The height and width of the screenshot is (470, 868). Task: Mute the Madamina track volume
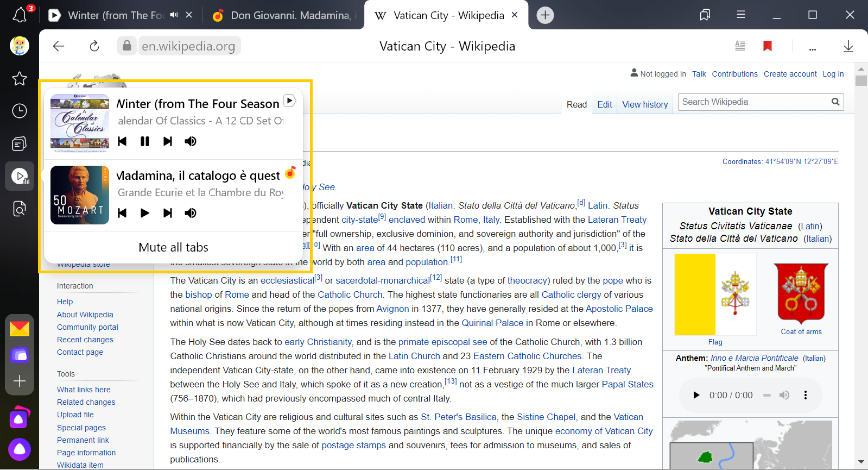191,213
